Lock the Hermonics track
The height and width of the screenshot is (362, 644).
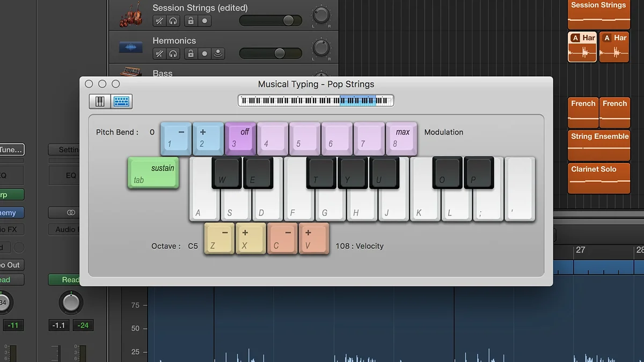pyautogui.click(x=191, y=54)
